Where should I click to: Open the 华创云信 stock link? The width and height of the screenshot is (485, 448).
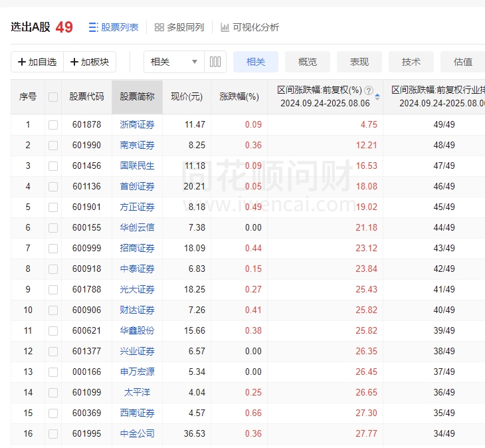tap(137, 228)
